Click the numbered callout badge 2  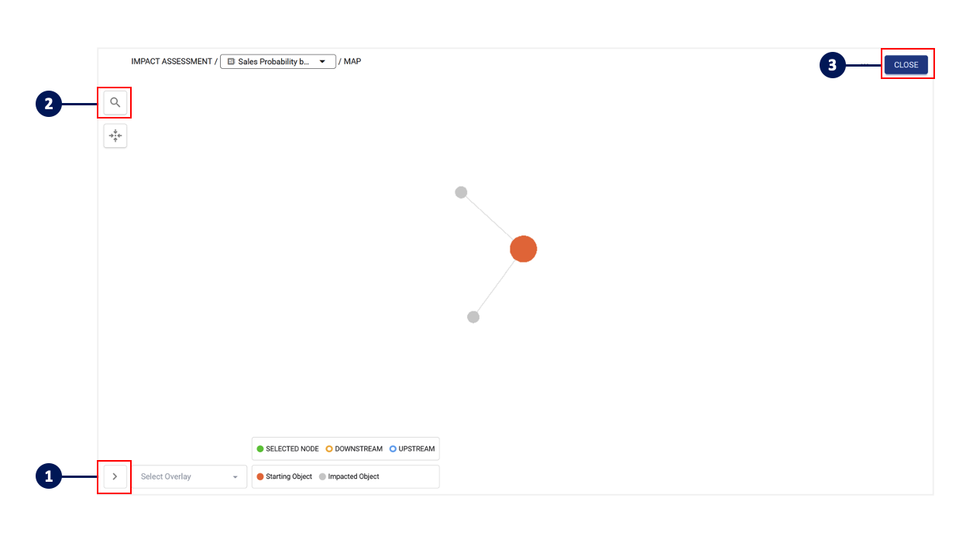point(49,104)
